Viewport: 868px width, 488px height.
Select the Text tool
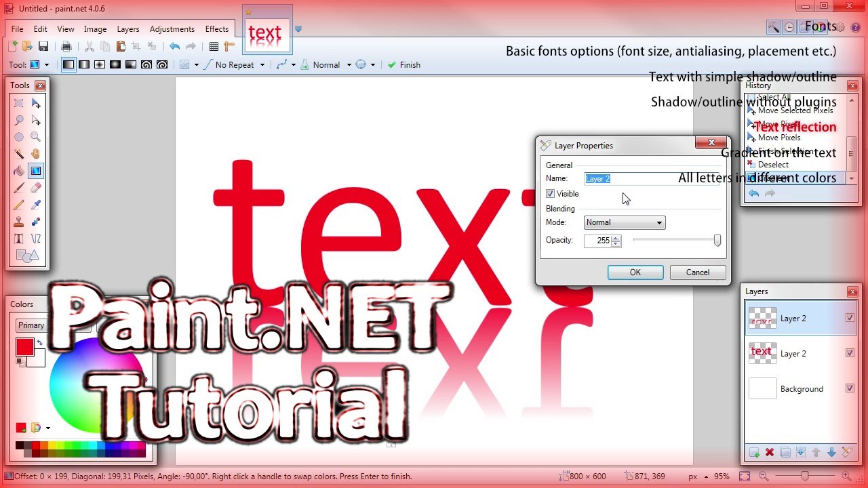point(19,239)
